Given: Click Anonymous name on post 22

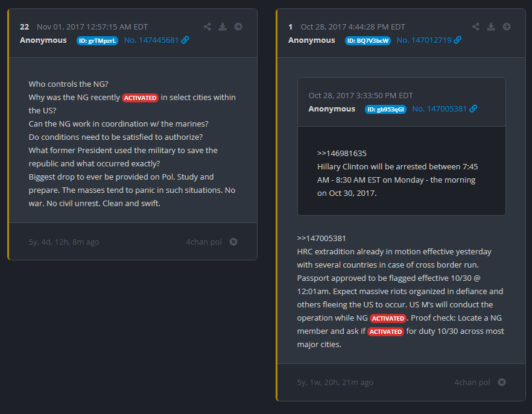Looking at the screenshot, I should coord(43,40).
